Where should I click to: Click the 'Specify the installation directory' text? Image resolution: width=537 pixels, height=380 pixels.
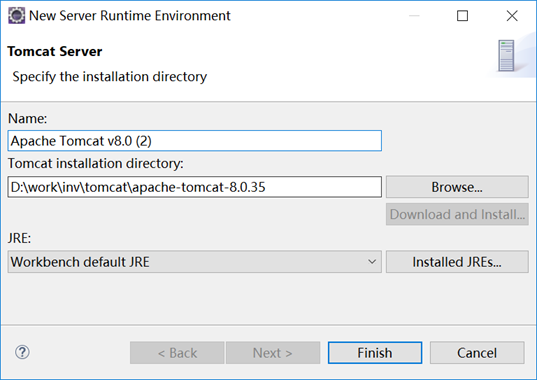[110, 77]
